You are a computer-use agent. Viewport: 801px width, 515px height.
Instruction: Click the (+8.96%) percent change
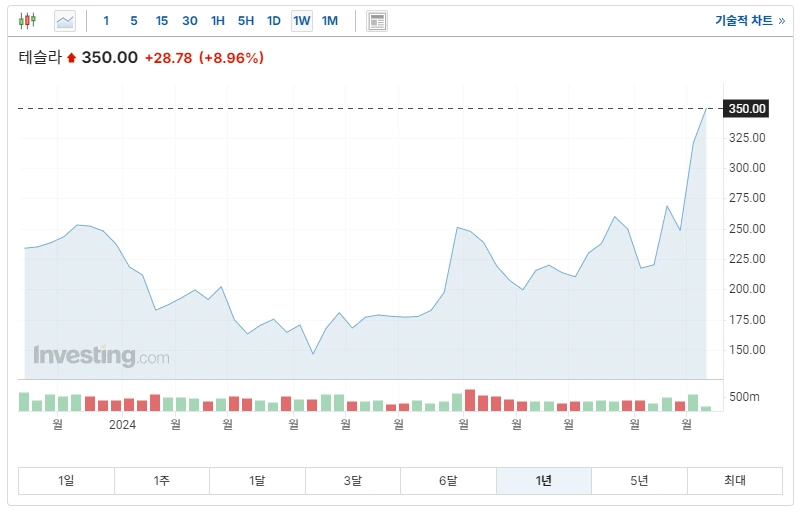[x=231, y=58]
